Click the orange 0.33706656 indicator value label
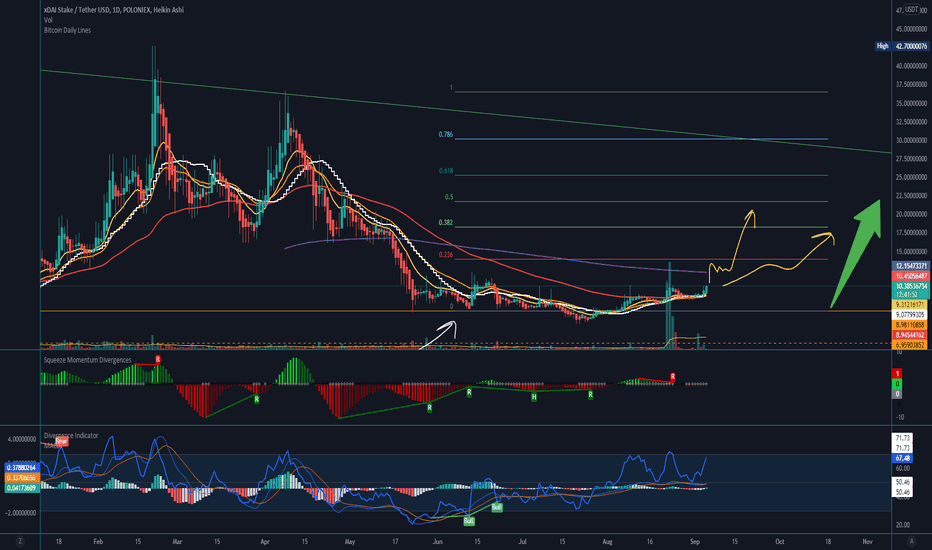This screenshot has width=932, height=550. click(21, 477)
